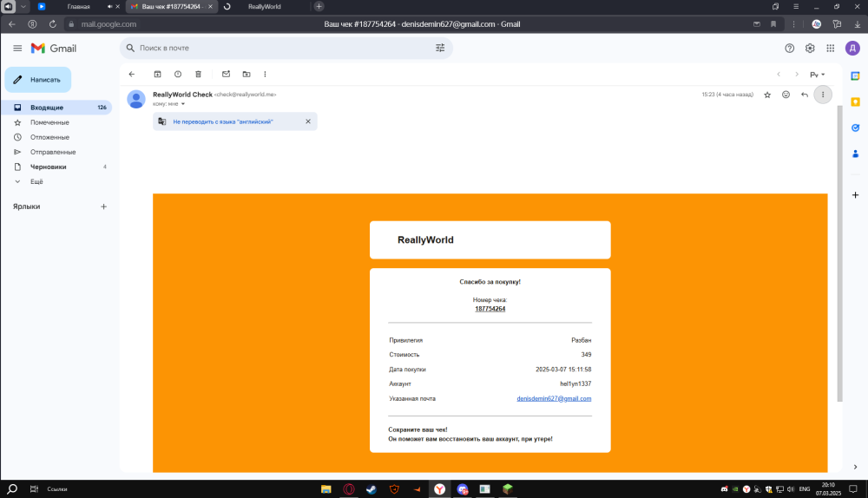Open Google Calendar side panel icon
Image resolution: width=868 pixels, height=498 pixels.
pos(855,75)
